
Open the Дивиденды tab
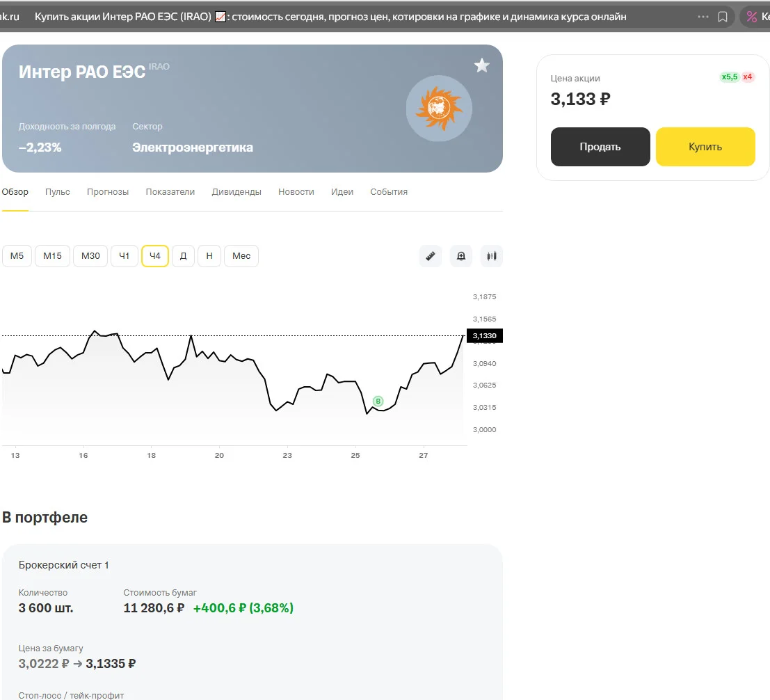(236, 192)
